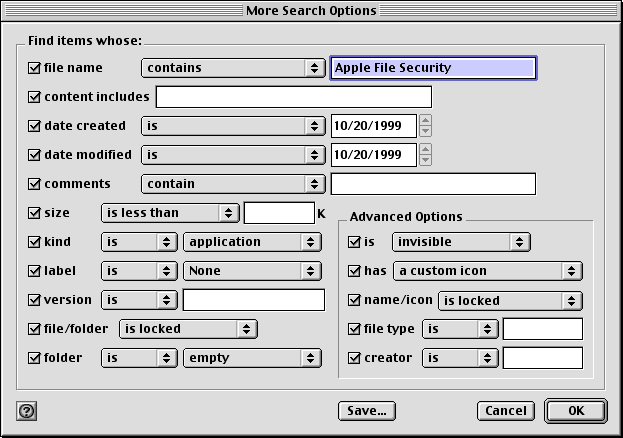
Task: Click the date modified stepper arrows
Action: pos(425,155)
